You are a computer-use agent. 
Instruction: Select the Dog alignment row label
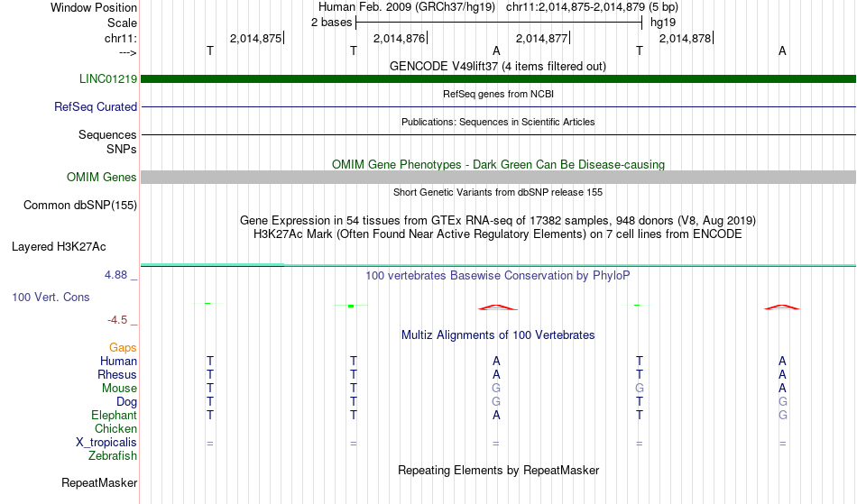tap(126, 402)
